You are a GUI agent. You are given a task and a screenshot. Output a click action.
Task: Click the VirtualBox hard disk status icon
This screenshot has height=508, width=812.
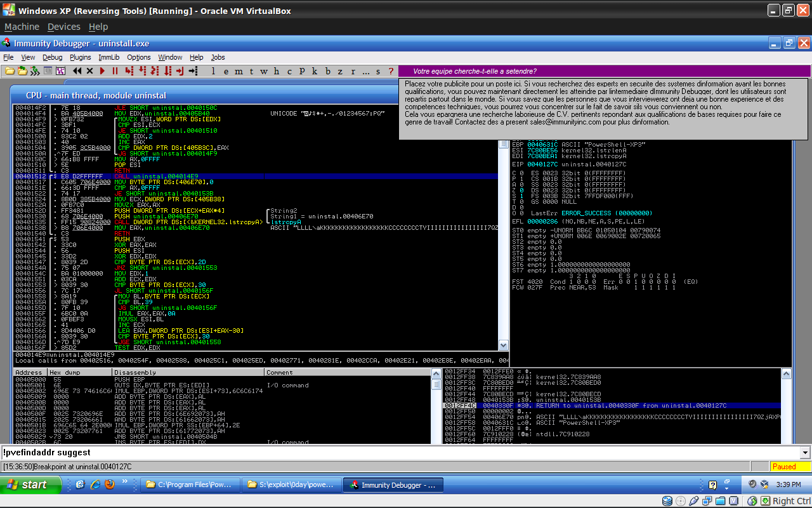pyautogui.click(x=667, y=500)
